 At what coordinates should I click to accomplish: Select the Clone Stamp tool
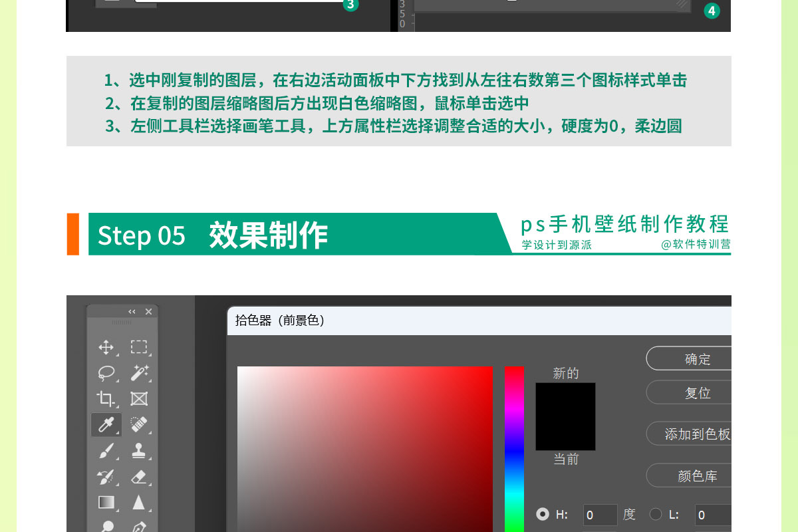pyautogui.click(x=138, y=451)
